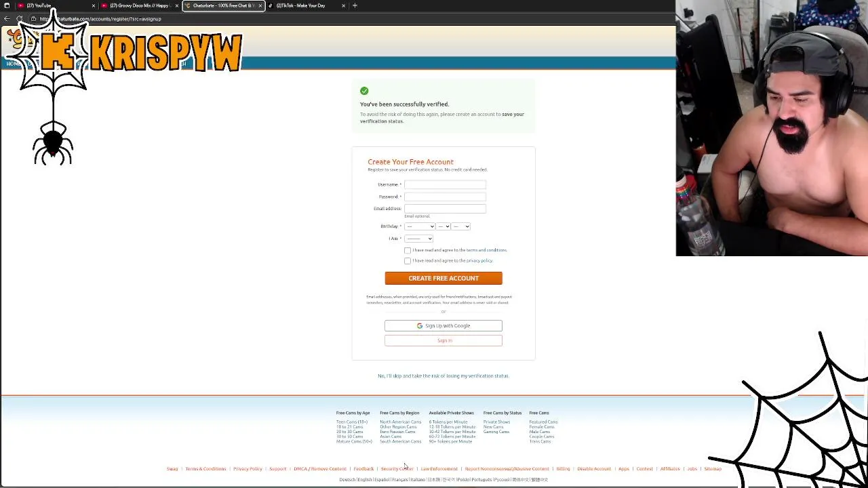Close the YouTube tab

click(94, 5)
